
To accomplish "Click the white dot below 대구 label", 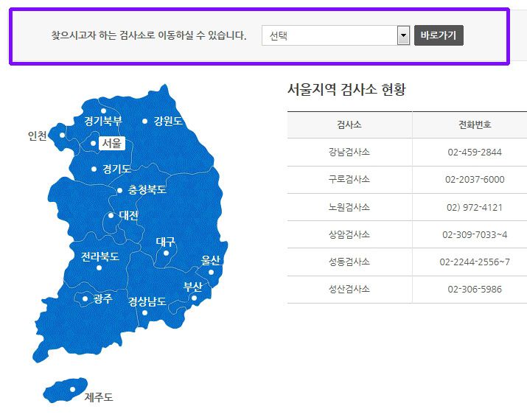I will click(166, 253).
